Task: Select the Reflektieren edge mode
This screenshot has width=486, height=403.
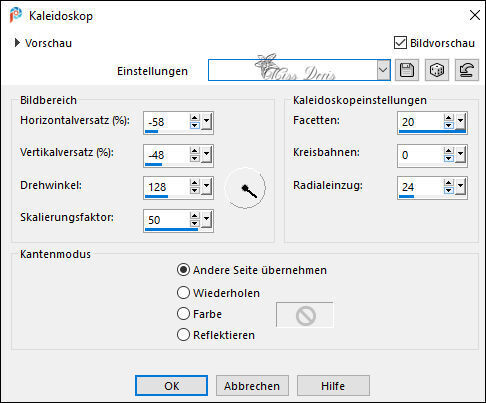Action: click(x=183, y=335)
